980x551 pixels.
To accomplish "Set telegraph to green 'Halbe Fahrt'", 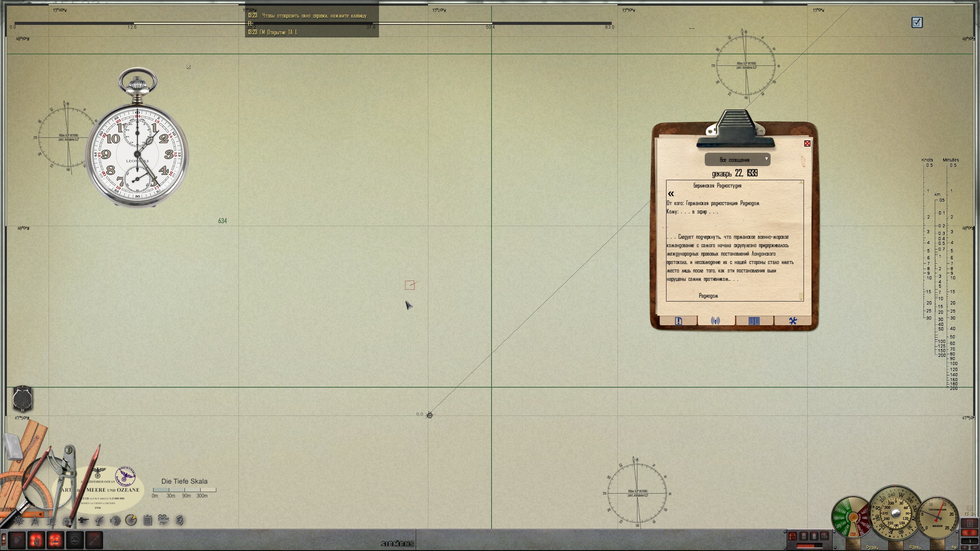I will click(839, 518).
